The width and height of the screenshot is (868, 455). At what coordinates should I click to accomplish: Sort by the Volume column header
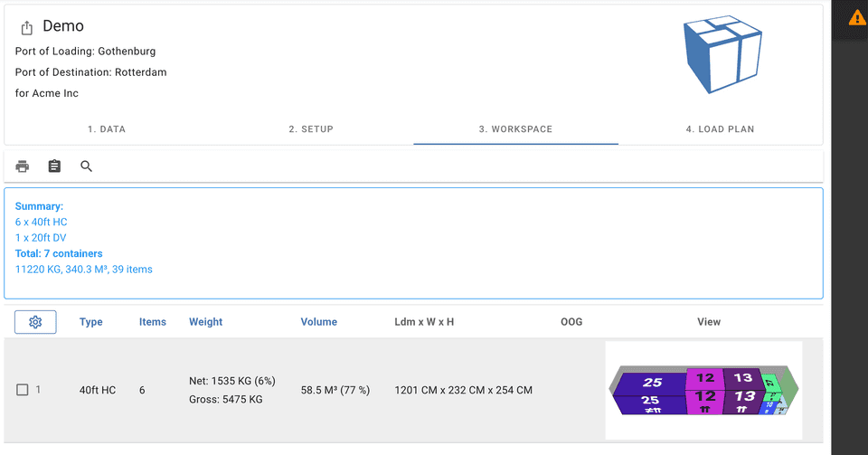tap(318, 322)
